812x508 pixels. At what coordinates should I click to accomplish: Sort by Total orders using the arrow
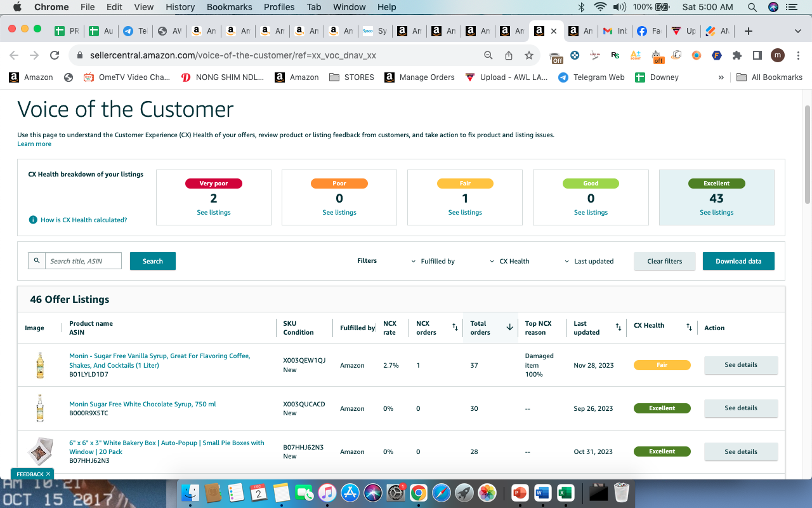[x=509, y=328]
